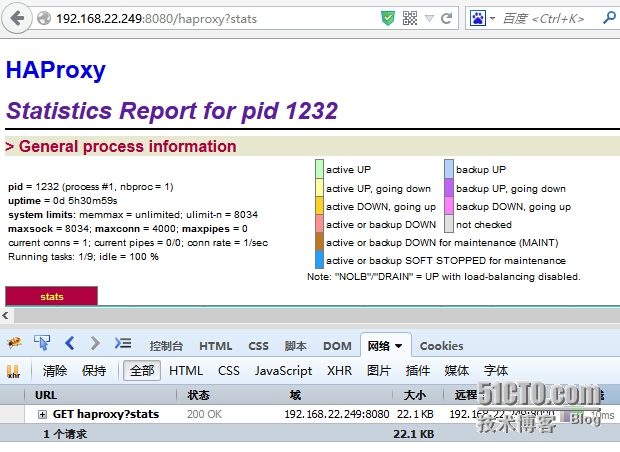Image resolution: width=620 pixels, height=452 pixels.
Task: Open the Firebug command line icon
Action: pyautogui.click(x=123, y=343)
